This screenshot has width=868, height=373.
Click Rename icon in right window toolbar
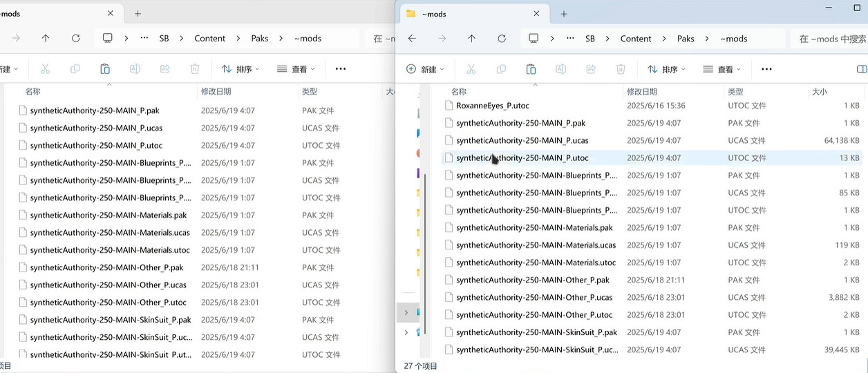click(x=561, y=69)
